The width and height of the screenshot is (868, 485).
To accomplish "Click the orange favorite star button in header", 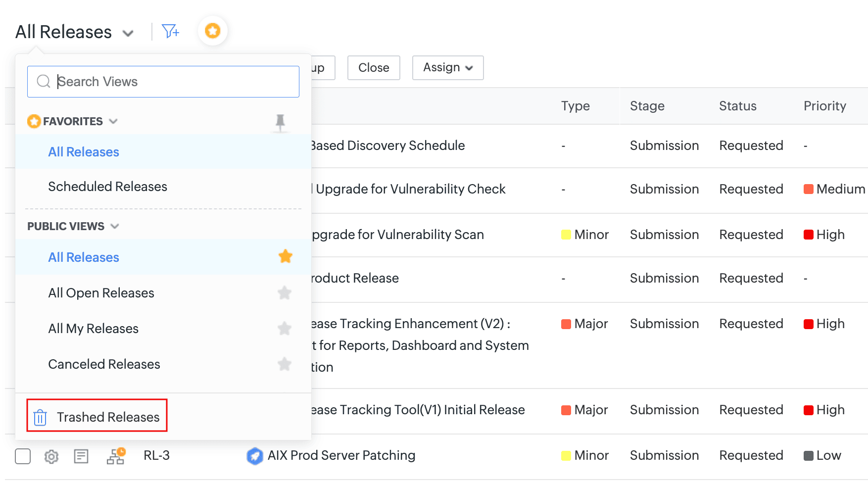I will (x=213, y=31).
